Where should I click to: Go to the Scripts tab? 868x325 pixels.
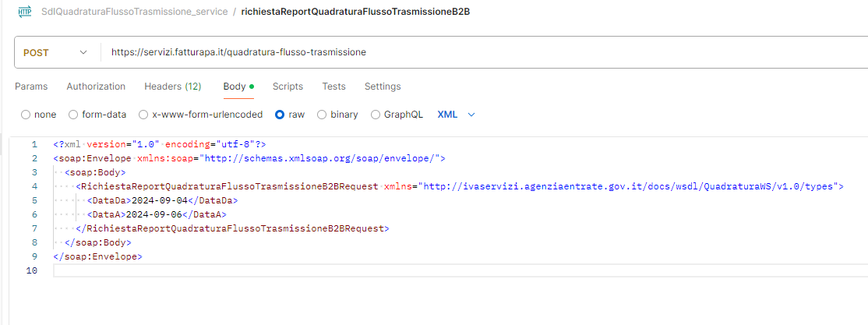click(x=288, y=87)
